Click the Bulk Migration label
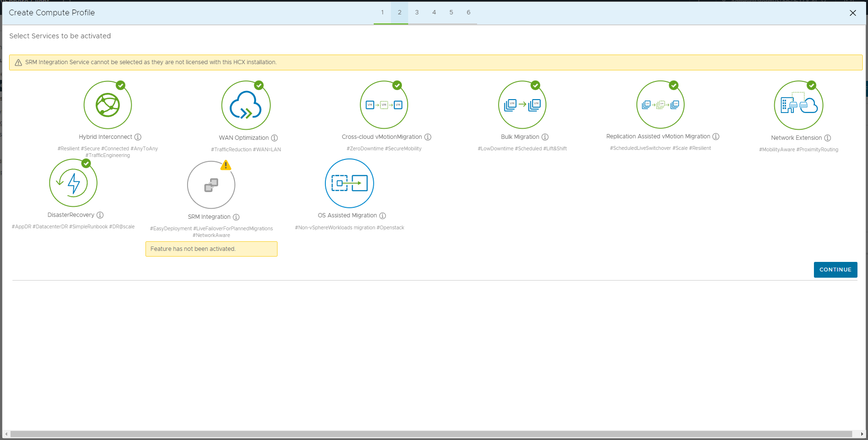Screen dimensions: 868x440 pyautogui.click(x=520, y=137)
